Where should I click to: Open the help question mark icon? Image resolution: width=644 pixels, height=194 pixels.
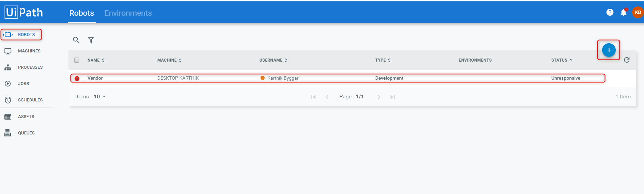[610, 12]
